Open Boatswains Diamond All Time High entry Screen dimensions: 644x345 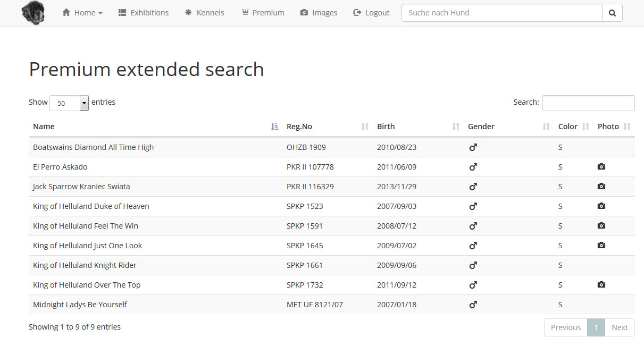pyautogui.click(x=93, y=147)
